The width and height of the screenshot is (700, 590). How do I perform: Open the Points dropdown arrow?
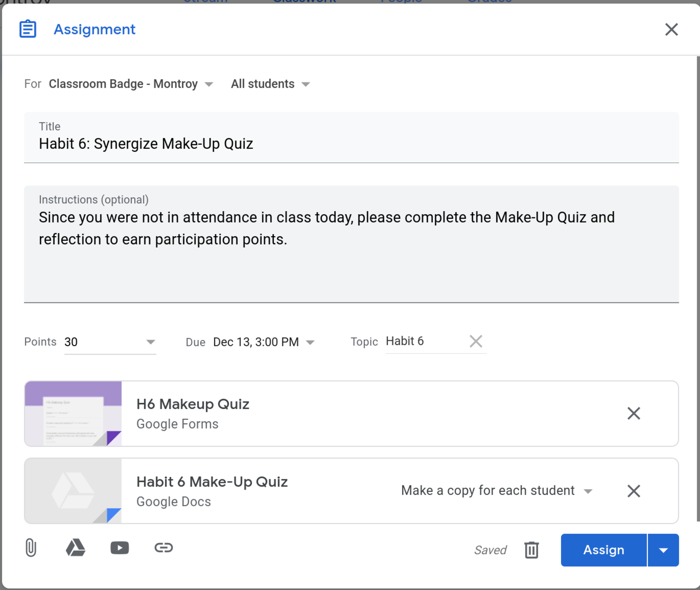tap(150, 342)
